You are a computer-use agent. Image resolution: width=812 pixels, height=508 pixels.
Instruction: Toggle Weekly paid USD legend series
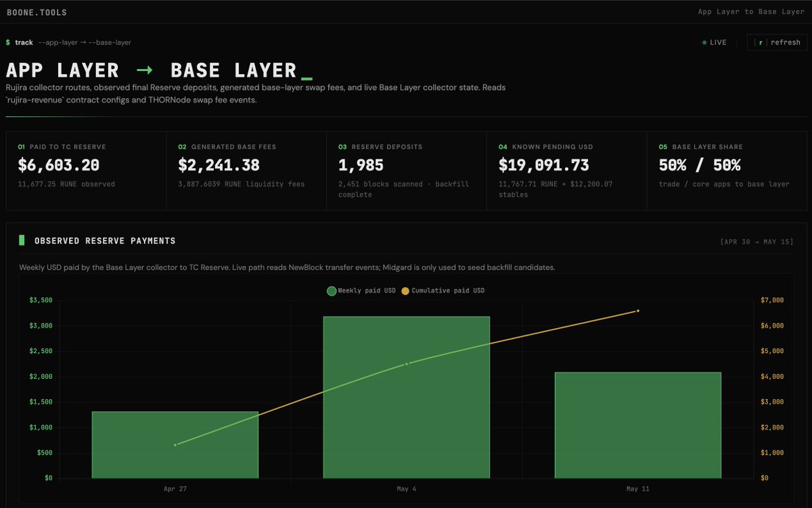[x=361, y=291]
